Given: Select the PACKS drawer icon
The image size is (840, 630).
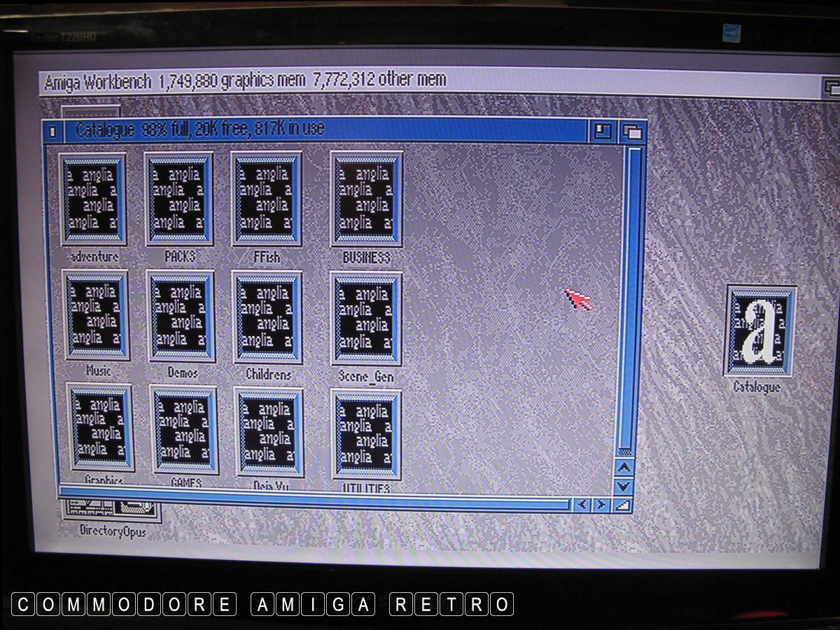Looking at the screenshot, I should [x=179, y=199].
